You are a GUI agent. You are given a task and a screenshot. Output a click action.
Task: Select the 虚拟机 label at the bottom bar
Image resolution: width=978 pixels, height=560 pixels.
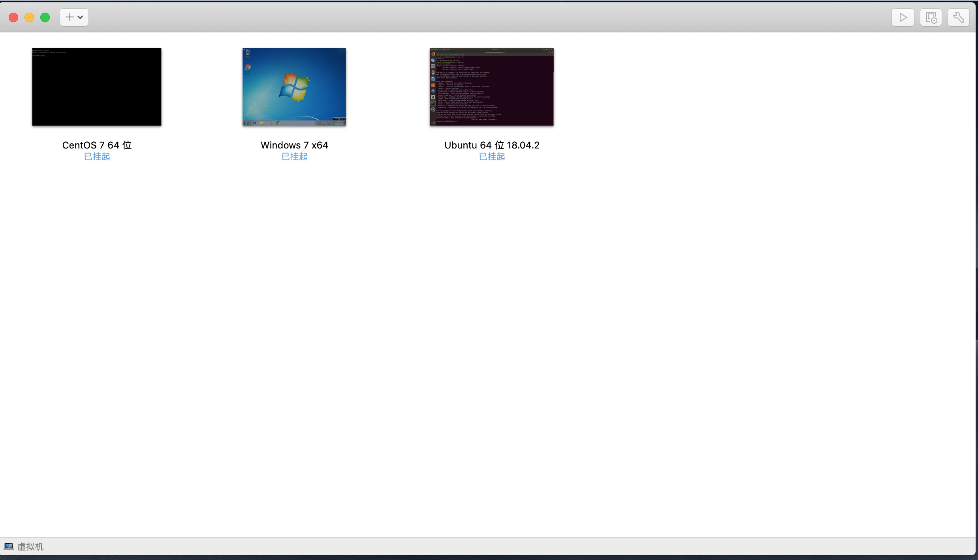click(30, 546)
